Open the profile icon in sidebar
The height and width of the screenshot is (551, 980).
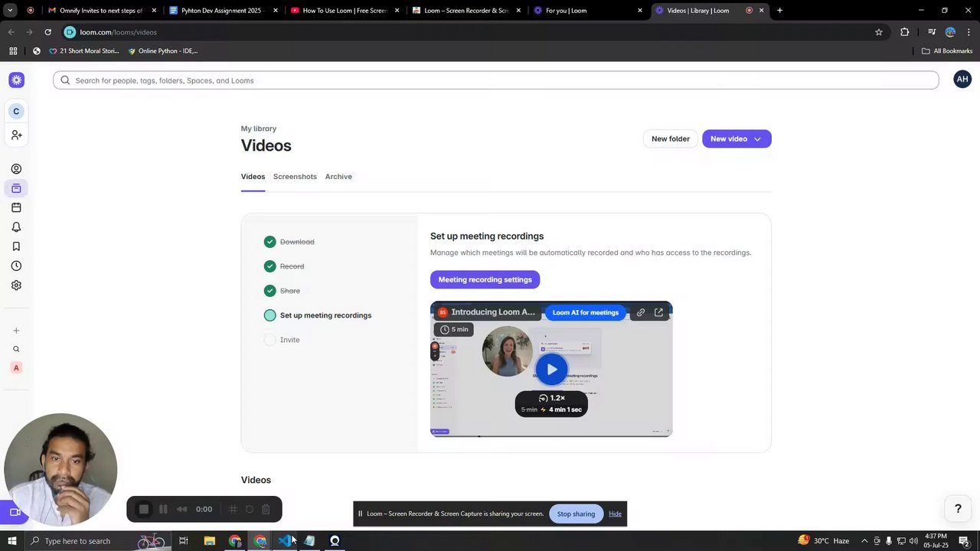16,169
